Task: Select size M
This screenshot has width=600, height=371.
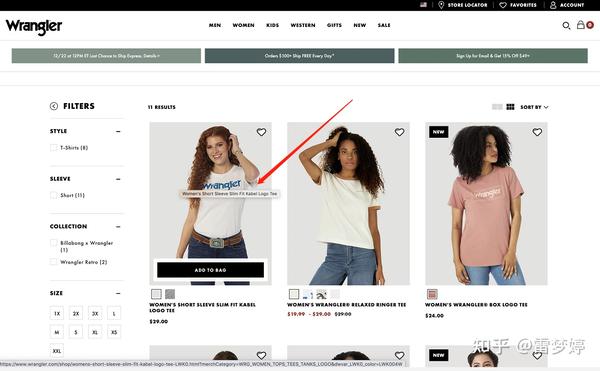Action: tap(57, 332)
